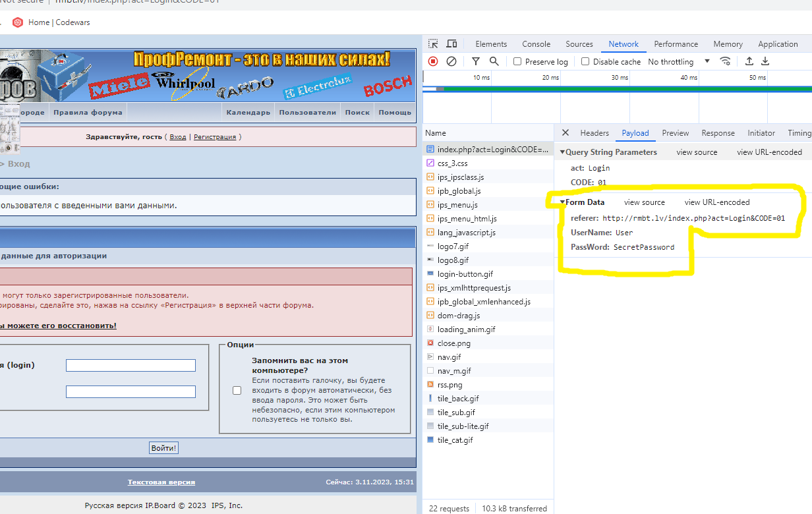Click the password input field below login

(x=131, y=391)
